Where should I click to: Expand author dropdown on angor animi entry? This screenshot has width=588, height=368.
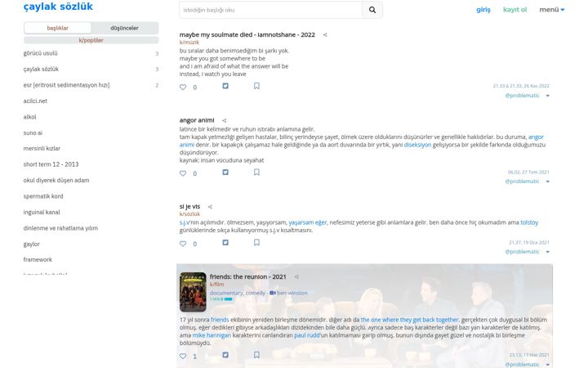click(x=547, y=182)
